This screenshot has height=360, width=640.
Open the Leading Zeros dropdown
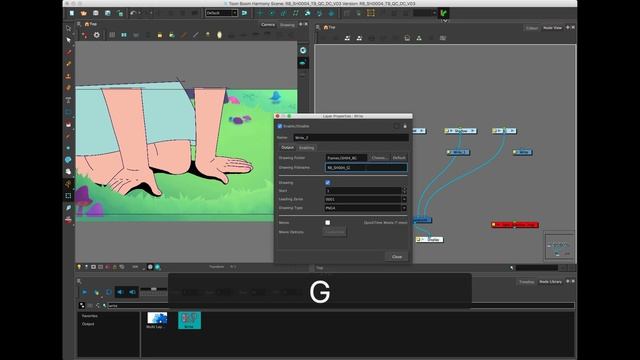tap(366, 199)
